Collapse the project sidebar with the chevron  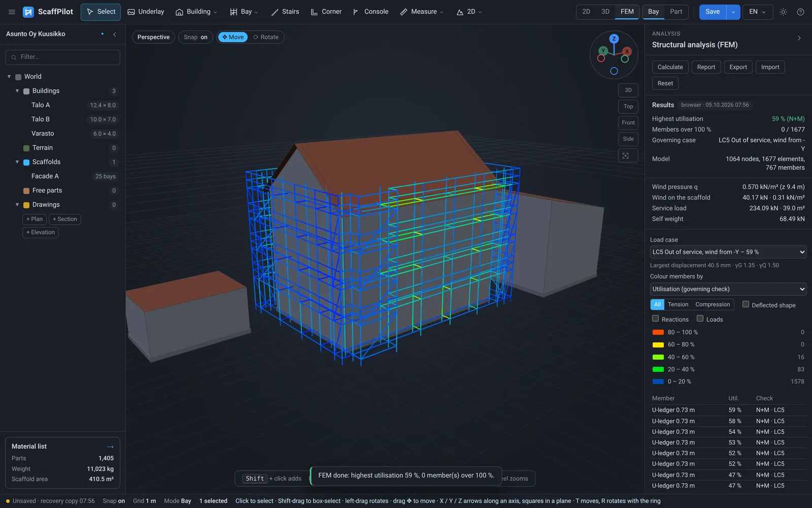click(115, 34)
